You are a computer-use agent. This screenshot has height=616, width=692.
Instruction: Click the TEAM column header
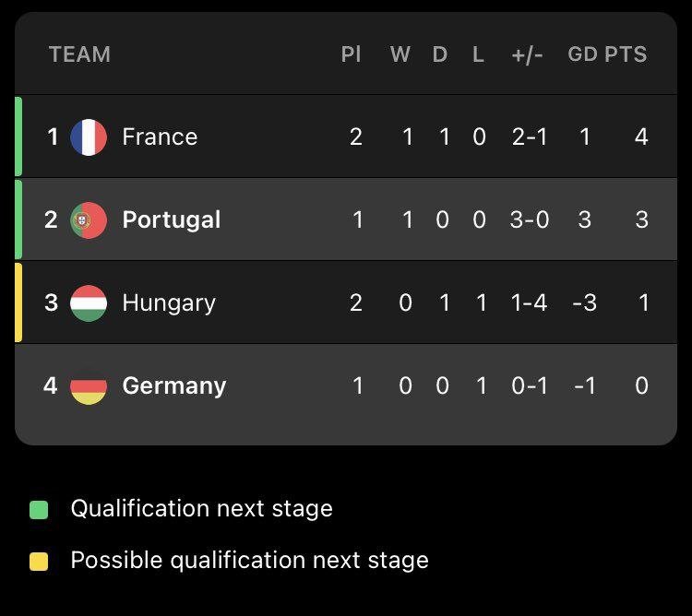pyautogui.click(x=79, y=54)
